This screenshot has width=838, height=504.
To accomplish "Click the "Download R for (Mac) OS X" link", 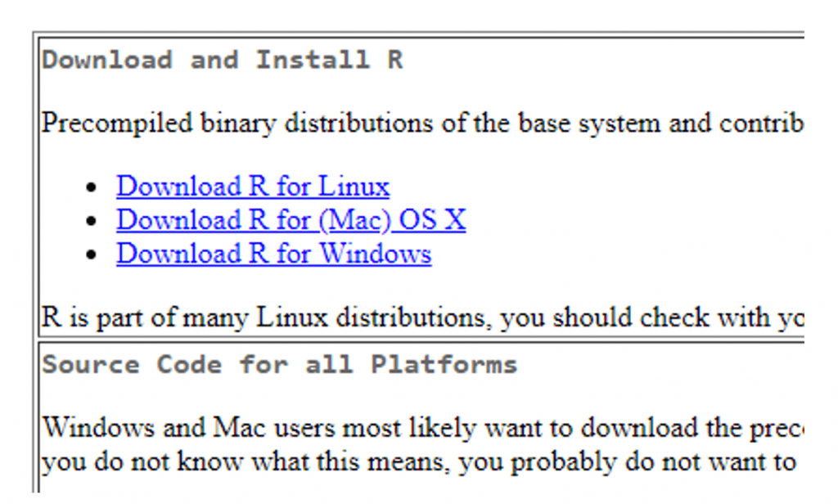I will (x=291, y=220).
